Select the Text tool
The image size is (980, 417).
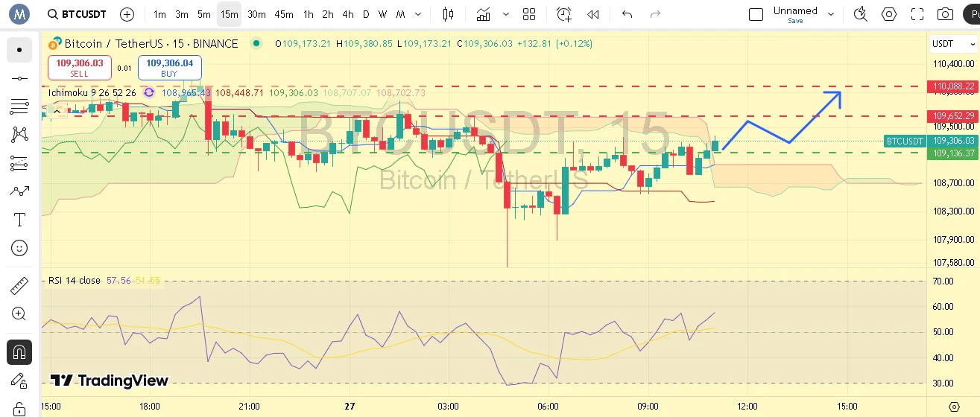(x=19, y=220)
